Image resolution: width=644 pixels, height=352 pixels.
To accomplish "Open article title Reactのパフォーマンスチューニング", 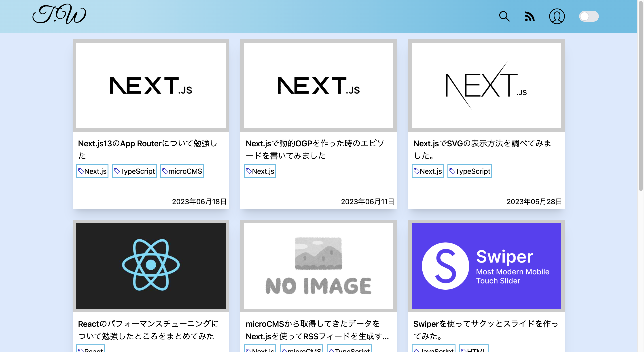I will pos(148,330).
